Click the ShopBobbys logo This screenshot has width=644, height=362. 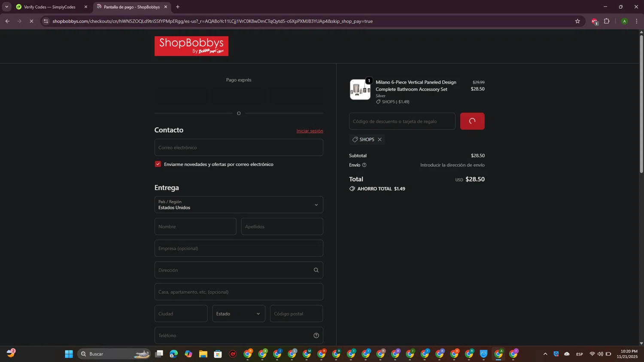coord(191,46)
